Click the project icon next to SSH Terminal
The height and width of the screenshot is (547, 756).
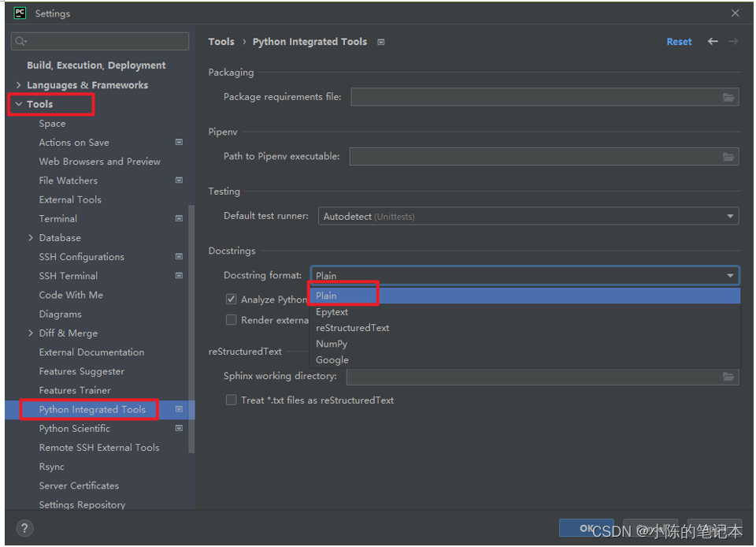click(179, 276)
